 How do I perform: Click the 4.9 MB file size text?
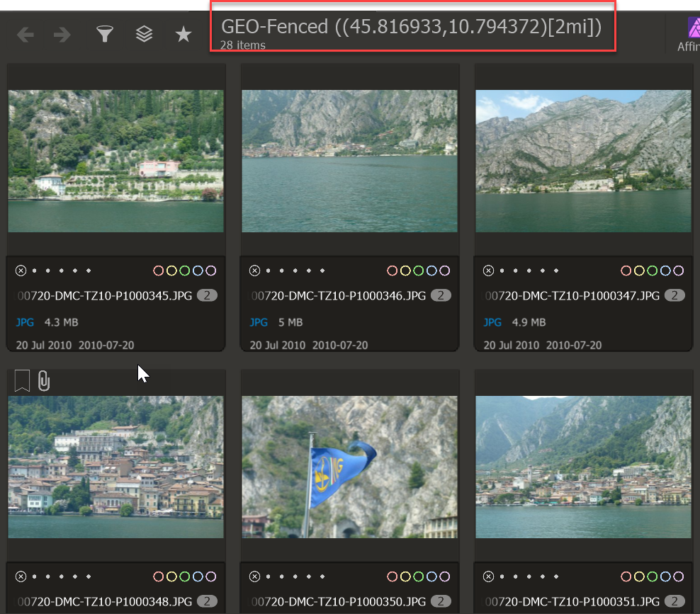[529, 322]
